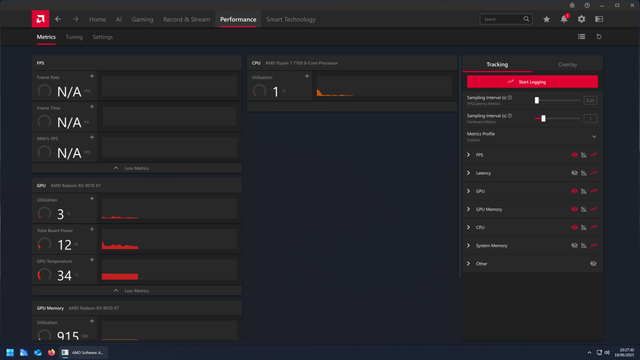Expand the Latency tracking group
Image resolution: width=640 pixels, height=360 pixels.
tap(469, 173)
